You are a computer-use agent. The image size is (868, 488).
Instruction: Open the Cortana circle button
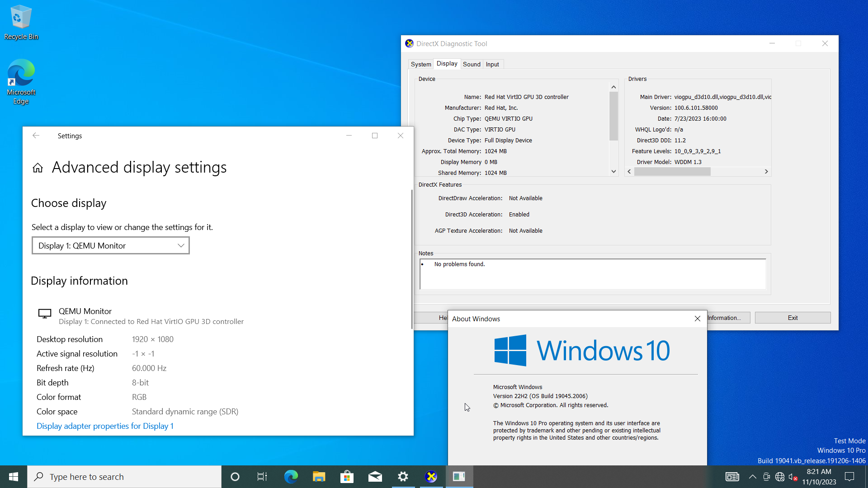pyautogui.click(x=235, y=477)
